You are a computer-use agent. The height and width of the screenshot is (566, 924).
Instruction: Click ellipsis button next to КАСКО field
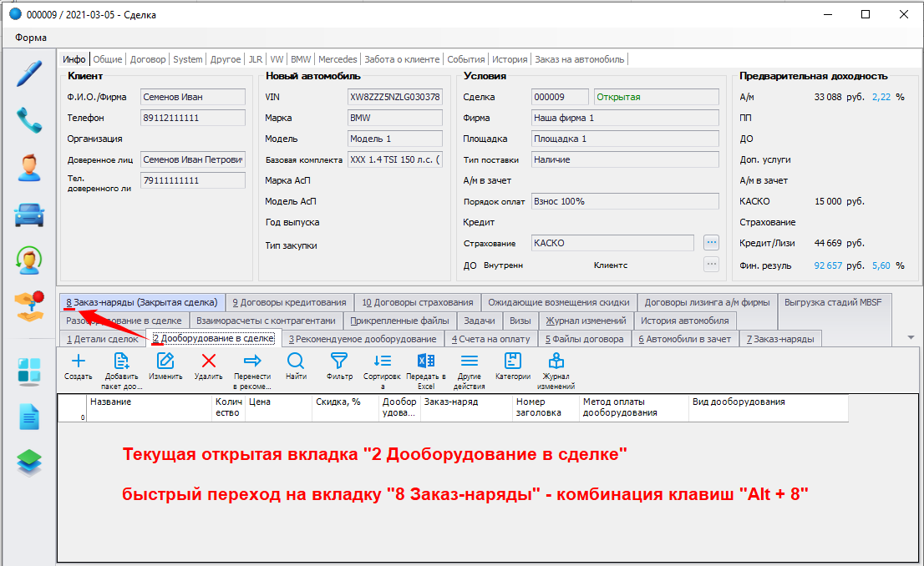pyautogui.click(x=711, y=243)
